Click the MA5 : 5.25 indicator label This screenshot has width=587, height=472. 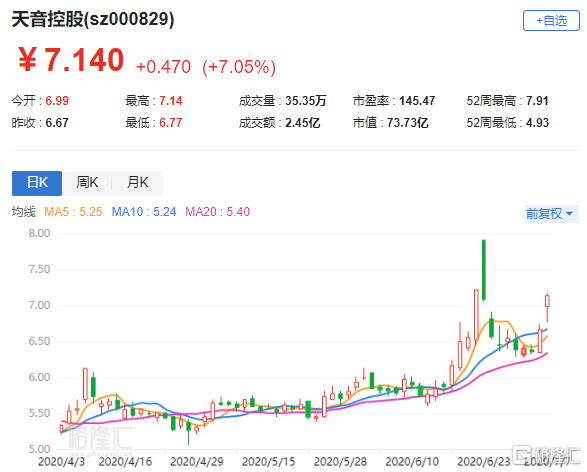(x=73, y=212)
